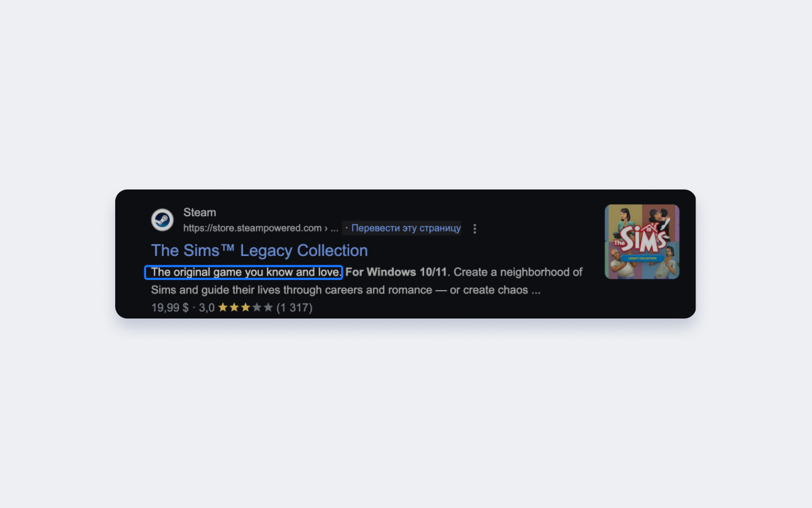Click the fourth gray rating star
The height and width of the screenshot is (508, 812).
pos(257,307)
